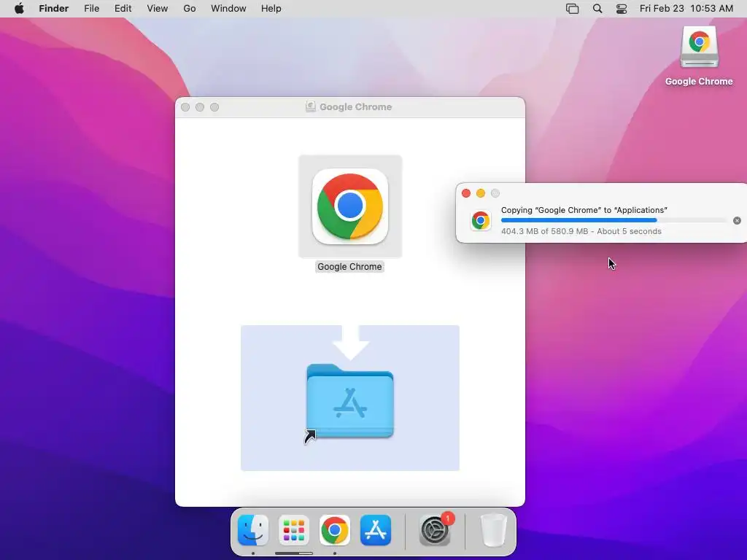Screen dimensions: 747x560
Task: Click the Google Chrome desktop volume label
Action: click(699, 82)
